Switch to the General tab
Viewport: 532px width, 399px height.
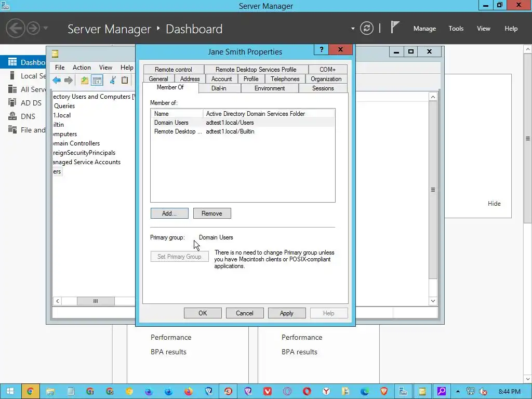[158, 79]
